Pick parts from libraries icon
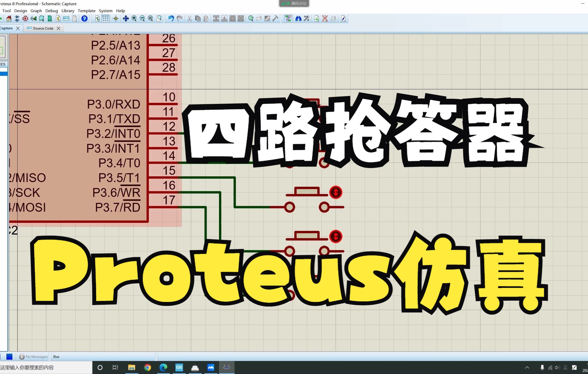Viewport: 588px width, 374px height. coord(251,19)
